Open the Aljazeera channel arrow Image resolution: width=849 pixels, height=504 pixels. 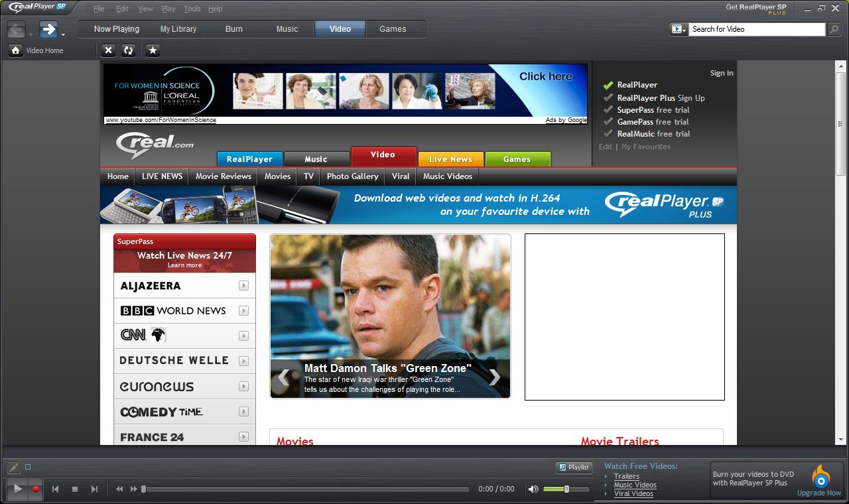click(244, 286)
